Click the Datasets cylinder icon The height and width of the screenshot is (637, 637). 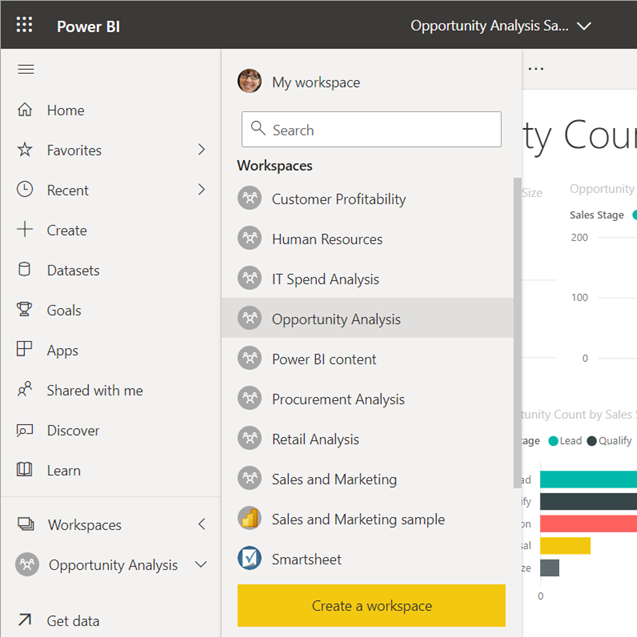pos(24,269)
